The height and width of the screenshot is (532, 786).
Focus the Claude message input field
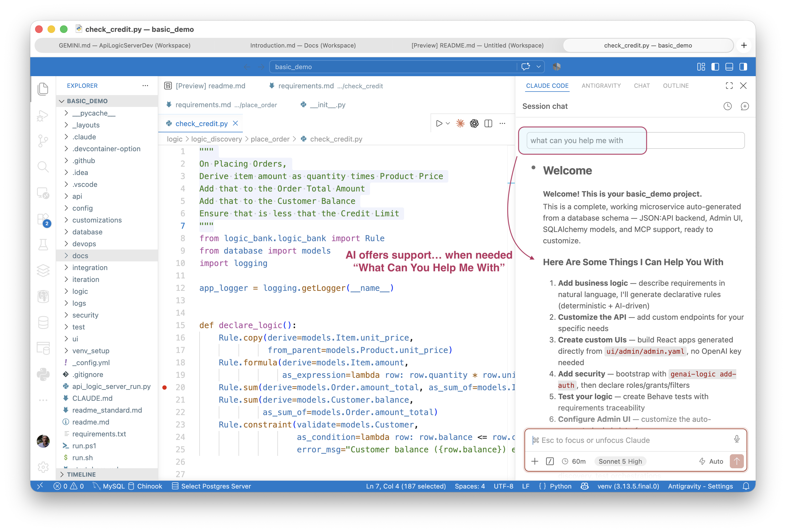[x=629, y=440]
